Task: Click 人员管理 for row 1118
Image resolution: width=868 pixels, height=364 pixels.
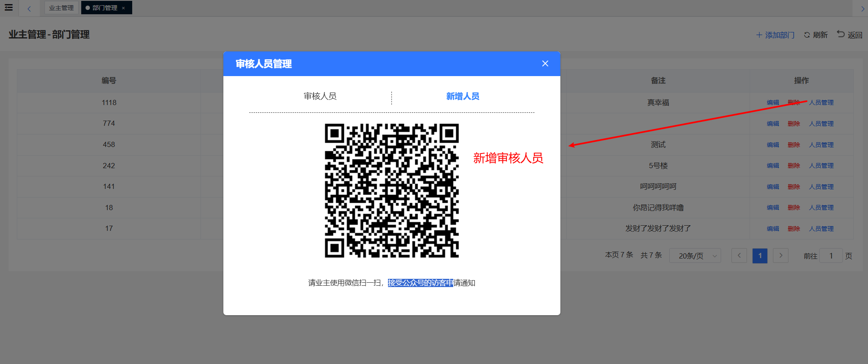Action: tap(821, 102)
